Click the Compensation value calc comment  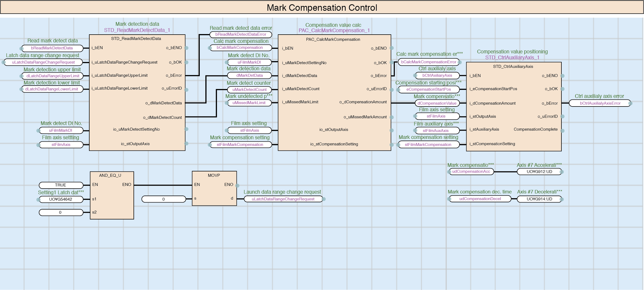click(x=333, y=25)
